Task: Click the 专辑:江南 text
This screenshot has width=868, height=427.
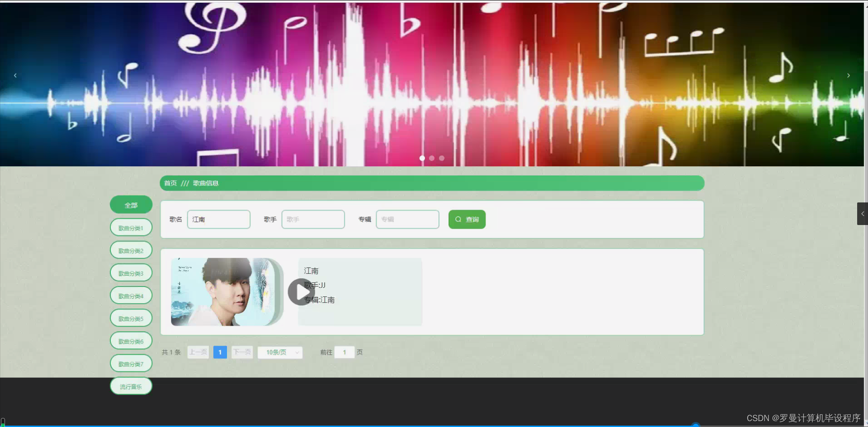Action: click(x=319, y=300)
